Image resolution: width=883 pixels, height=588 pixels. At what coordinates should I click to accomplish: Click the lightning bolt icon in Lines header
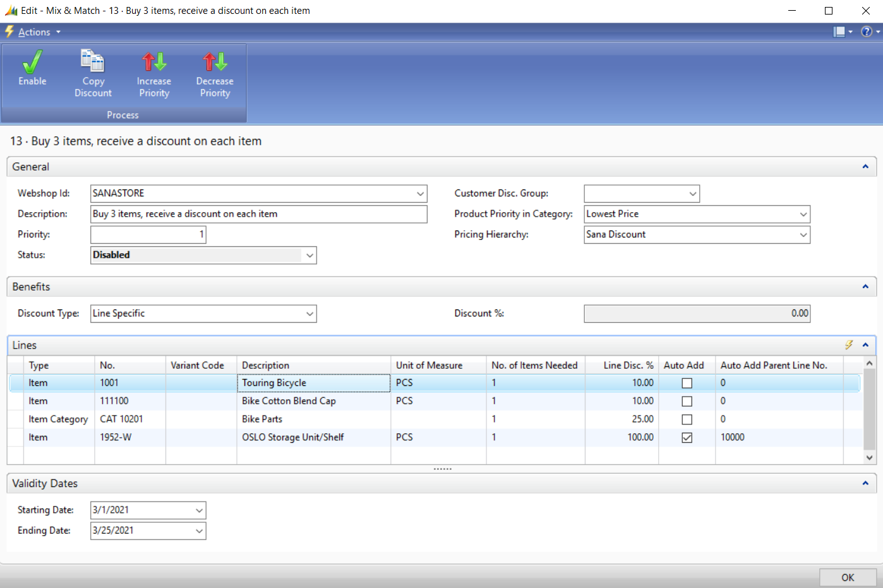click(849, 345)
